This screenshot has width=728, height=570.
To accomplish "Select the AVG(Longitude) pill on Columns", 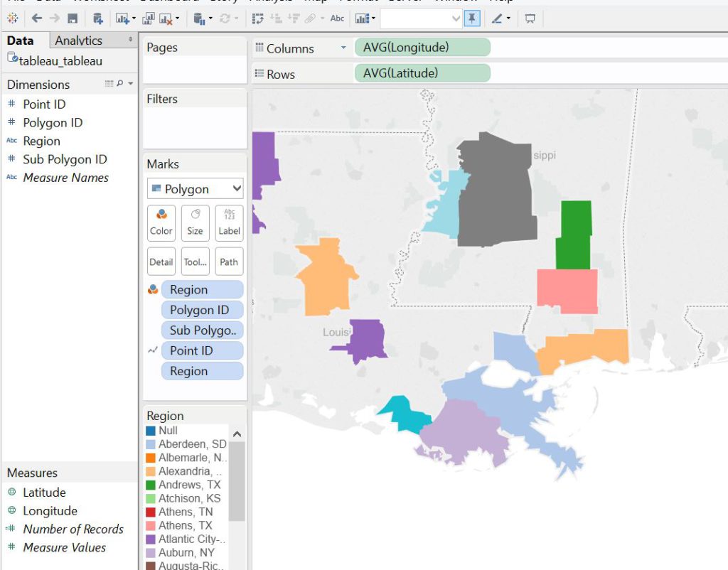I will point(422,47).
